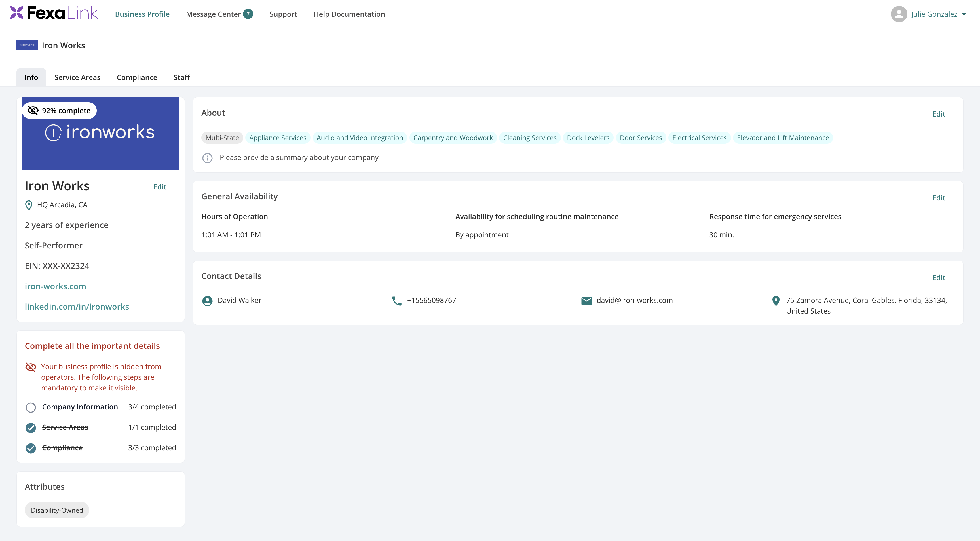Image resolution: width=980 pixels, height=541 pixels.
Task: Open Message Center navigation item
Action: coord(213,14)
